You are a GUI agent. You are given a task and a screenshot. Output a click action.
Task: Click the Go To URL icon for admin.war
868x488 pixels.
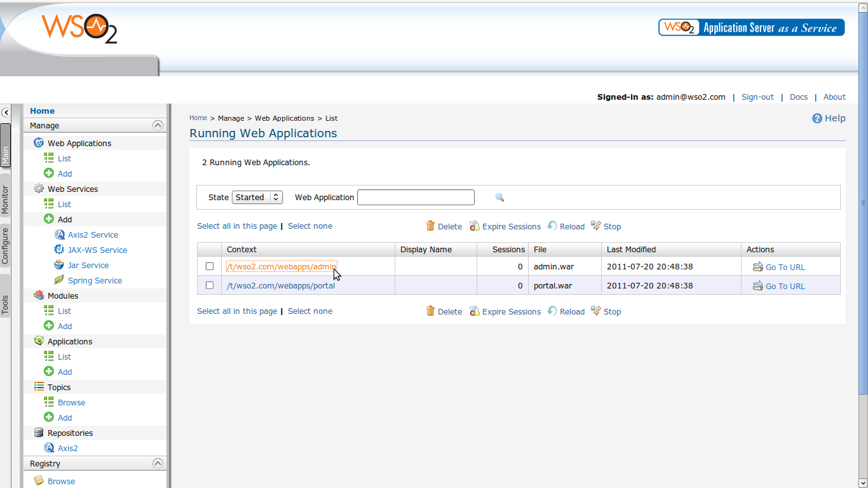coord(758,267)
